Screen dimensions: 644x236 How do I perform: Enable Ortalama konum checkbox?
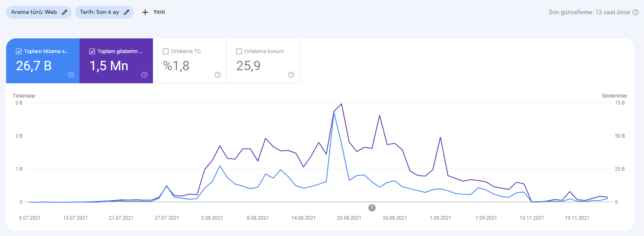(x=239, y=51)
